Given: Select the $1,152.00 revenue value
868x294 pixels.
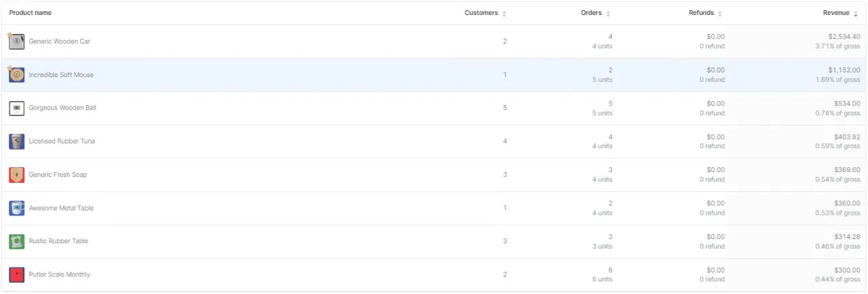Looking at the screenshot, I should (x=844, y=70).
